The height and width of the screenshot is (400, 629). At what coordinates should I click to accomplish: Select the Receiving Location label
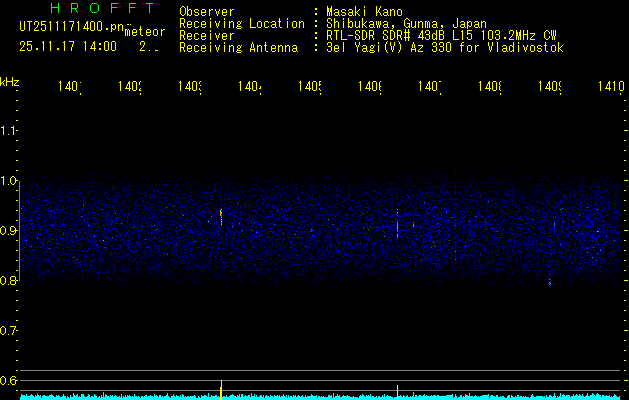[241, 24]
